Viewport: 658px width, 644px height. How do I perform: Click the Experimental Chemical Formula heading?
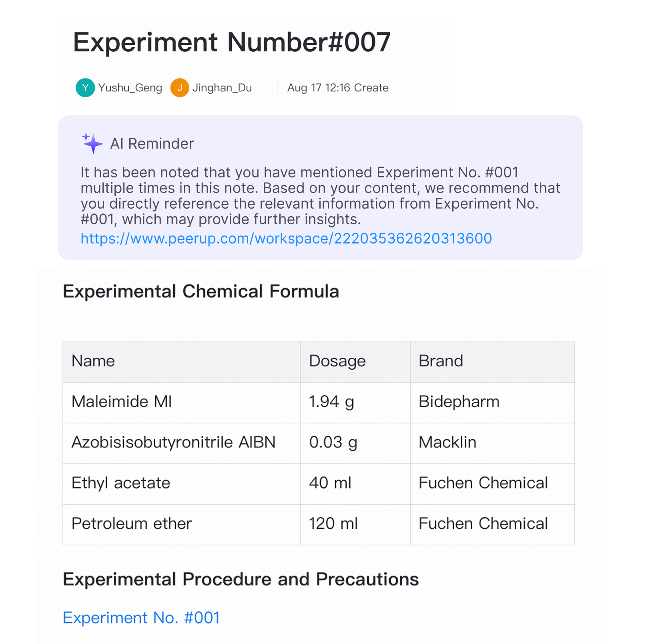click(x=201, y=292)
